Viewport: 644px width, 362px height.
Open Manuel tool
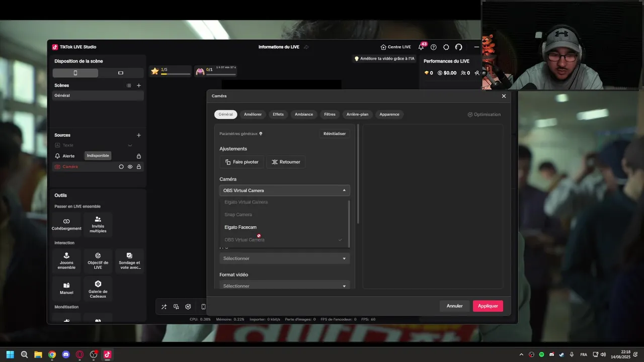click(x=66, y=288)
